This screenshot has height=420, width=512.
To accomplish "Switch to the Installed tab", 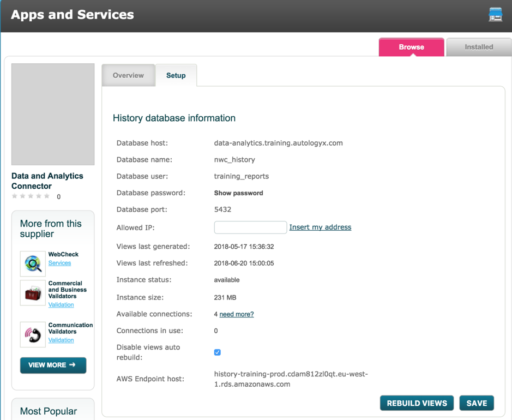I will [479, 47].
